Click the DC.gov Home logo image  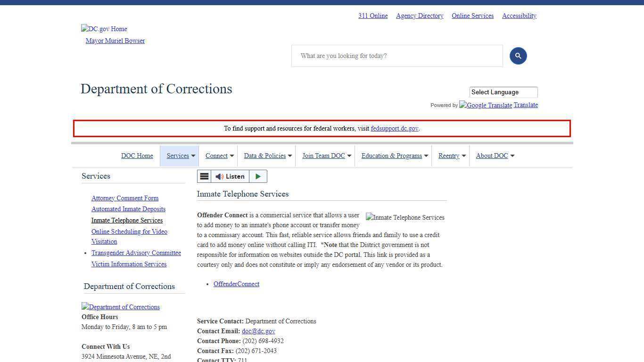point(104,29)
